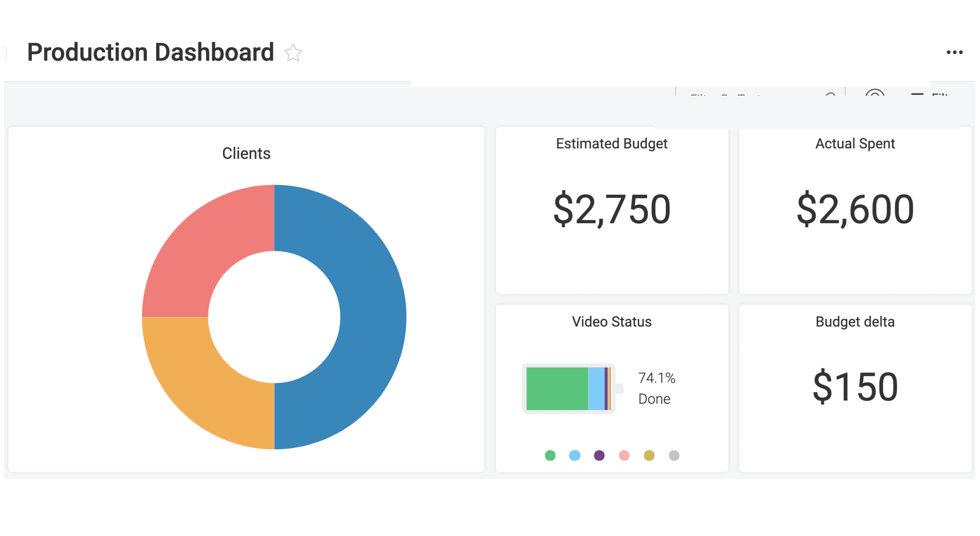This screenshot has height=536, width=980.
Task: Click the Actual Spent widget title
Action: tap(855, 144)
